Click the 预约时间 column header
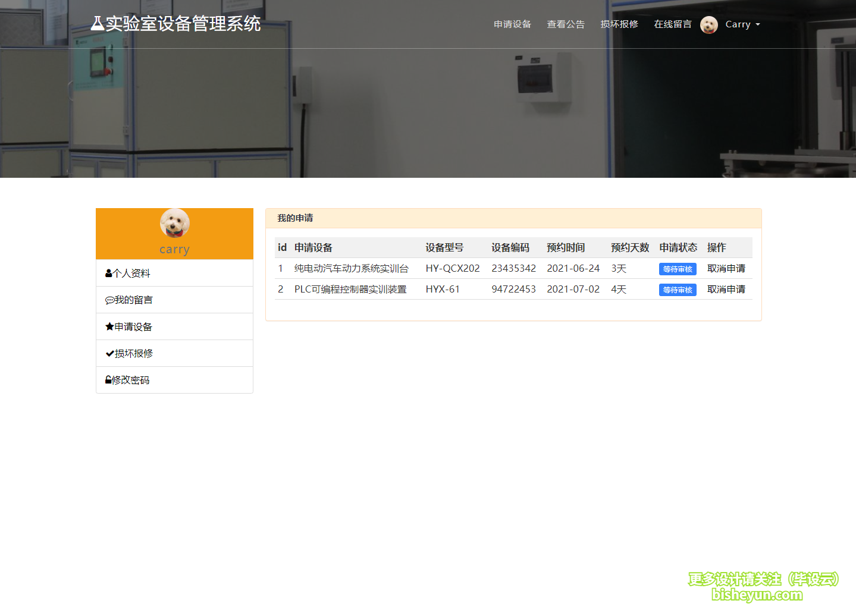 pyautogui.click(x=566, y=247)
